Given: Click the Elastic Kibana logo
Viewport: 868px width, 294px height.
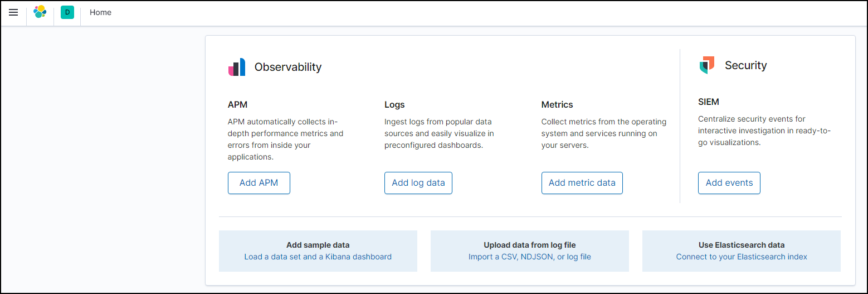Looking at the screenshot, I should tap(40, 12).
